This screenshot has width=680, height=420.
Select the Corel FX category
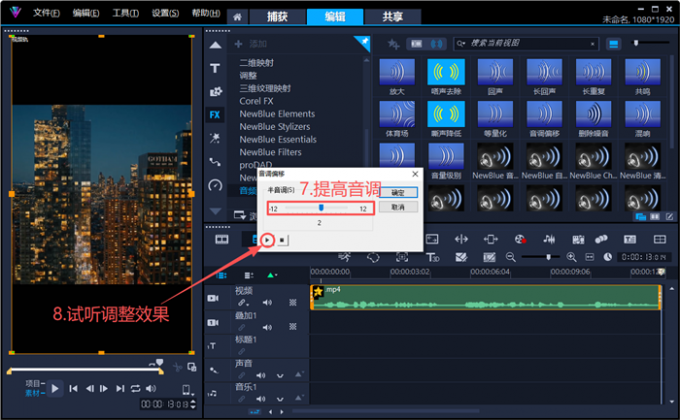256,101
